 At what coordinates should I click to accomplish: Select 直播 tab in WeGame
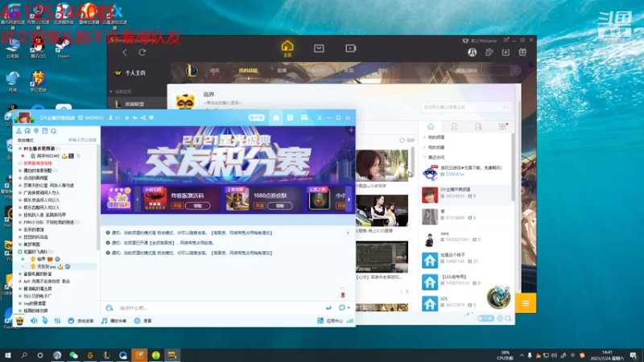pos(281,71)
